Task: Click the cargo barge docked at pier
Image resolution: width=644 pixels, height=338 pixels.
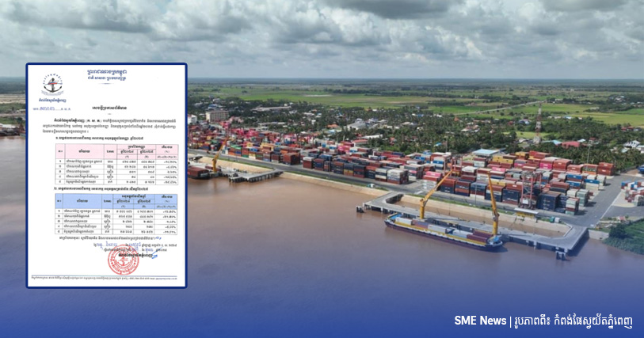Action: click(444, 232)
